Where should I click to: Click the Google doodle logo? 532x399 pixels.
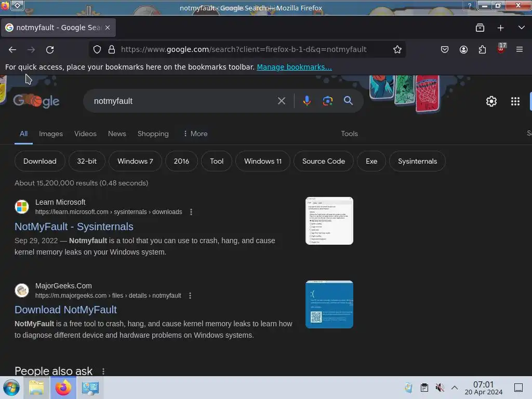pyautogui.click(x=36, y=101)
